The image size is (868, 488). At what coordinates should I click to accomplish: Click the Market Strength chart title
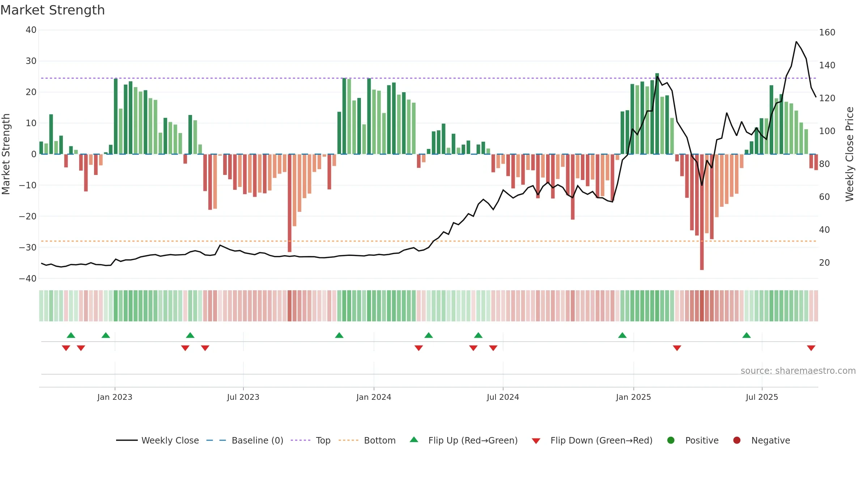click(52, 10)
